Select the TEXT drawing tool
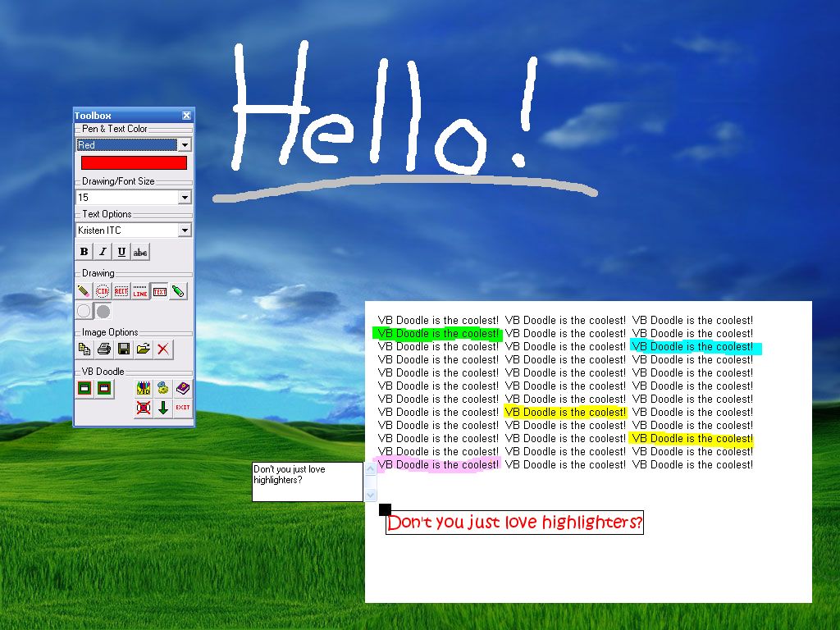The image size is (840, 630). (160, 291)
